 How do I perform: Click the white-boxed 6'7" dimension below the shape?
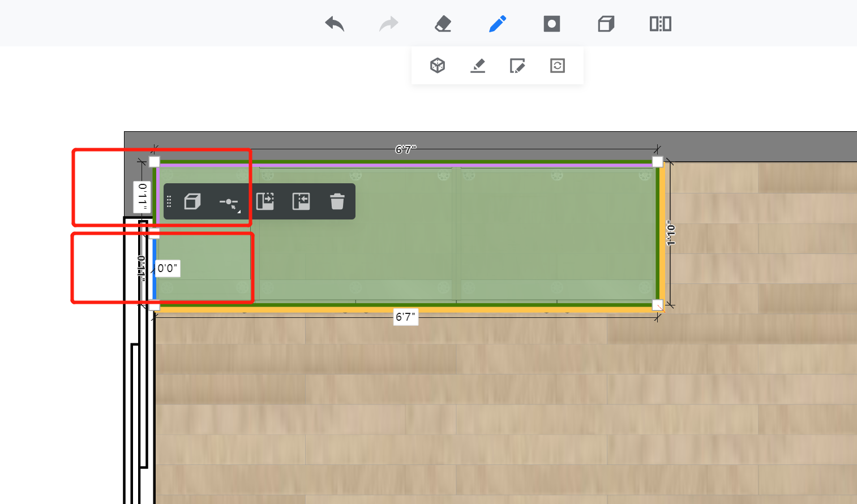coord(406,317)
